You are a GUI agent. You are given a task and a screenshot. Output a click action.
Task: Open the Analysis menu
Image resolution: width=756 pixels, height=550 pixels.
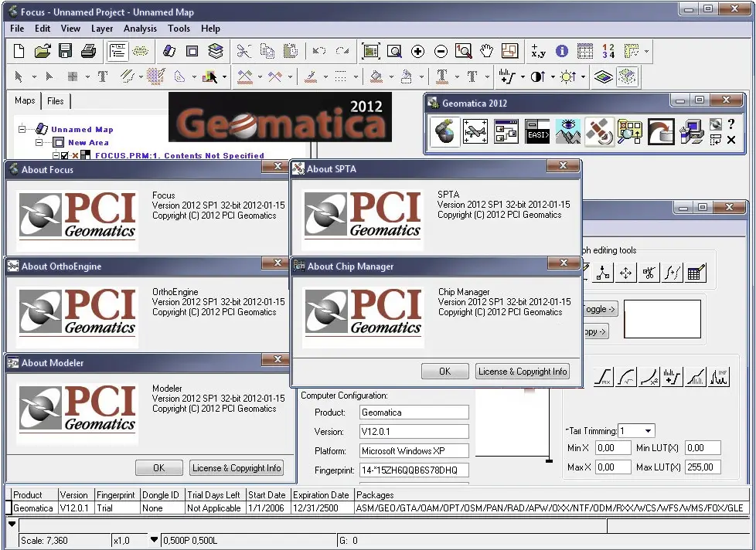click(141, 29)
